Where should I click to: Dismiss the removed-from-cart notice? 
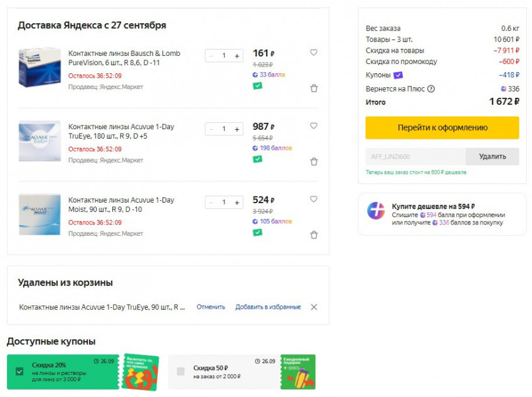pos(314,307)
